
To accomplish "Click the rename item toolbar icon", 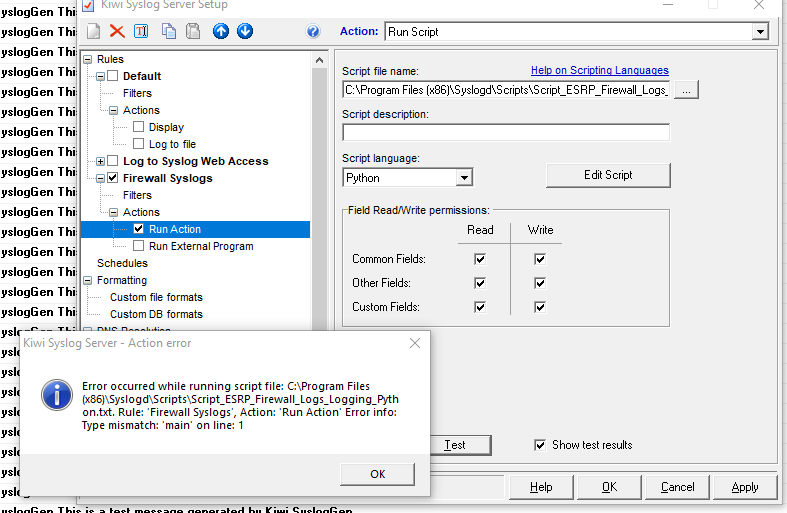I will (x=141, y=31).
